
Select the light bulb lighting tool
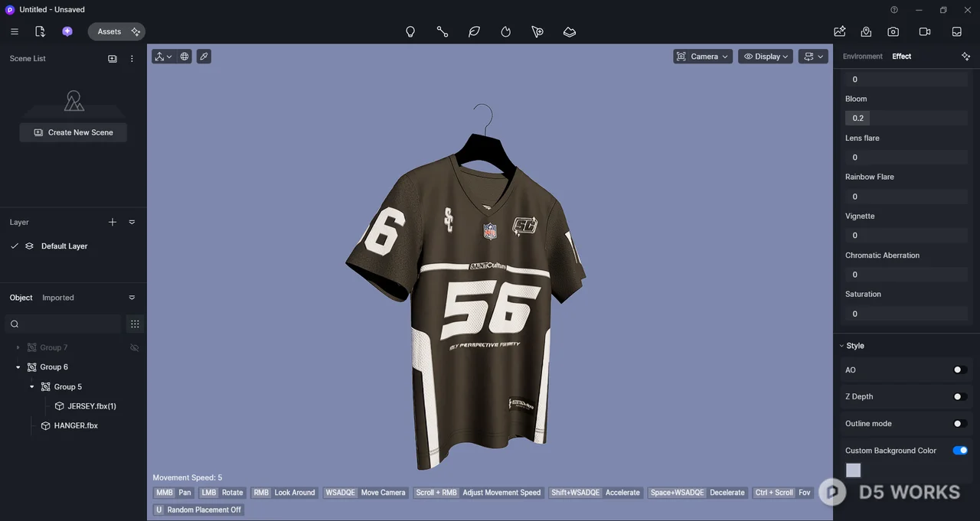tap(410, 32)
